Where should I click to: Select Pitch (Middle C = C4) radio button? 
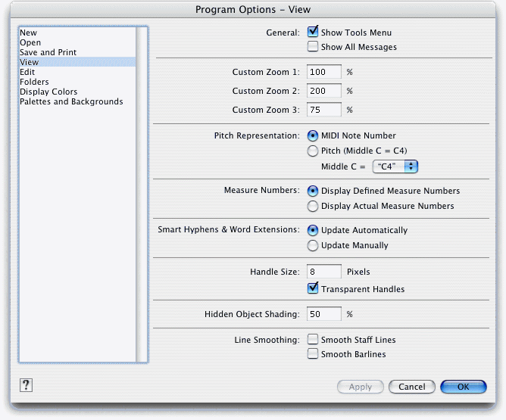pos(312,151)
